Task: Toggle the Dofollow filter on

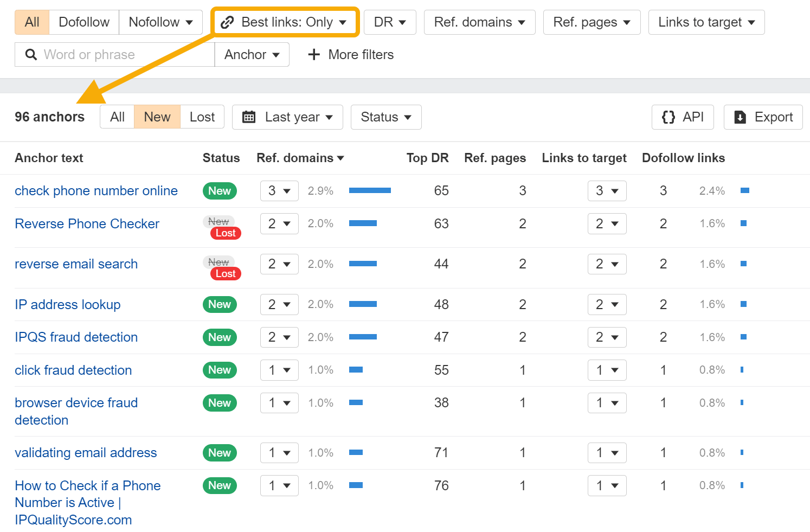Action: pyautogui.click(x=84, y=22)
